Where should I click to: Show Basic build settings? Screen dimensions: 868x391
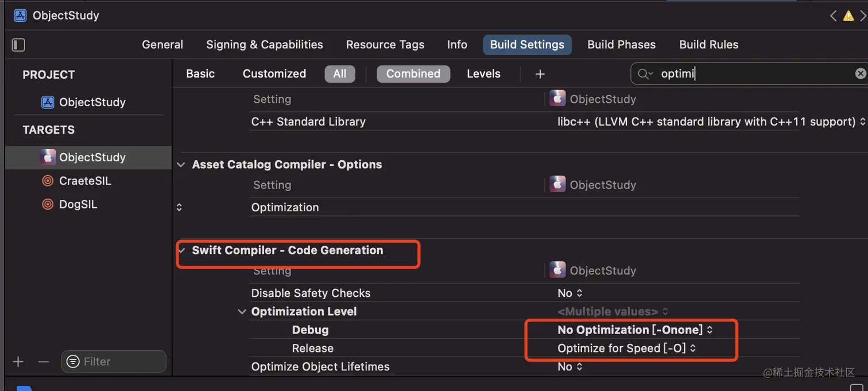(200, 74)
